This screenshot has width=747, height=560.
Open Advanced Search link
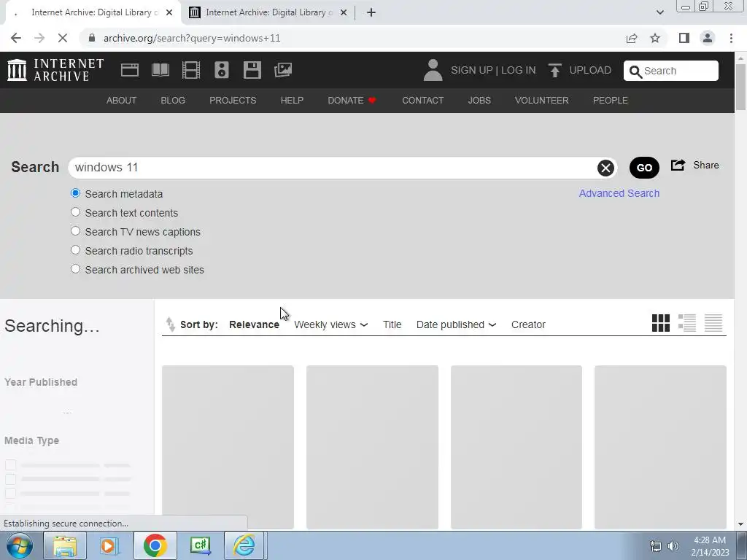619,193
